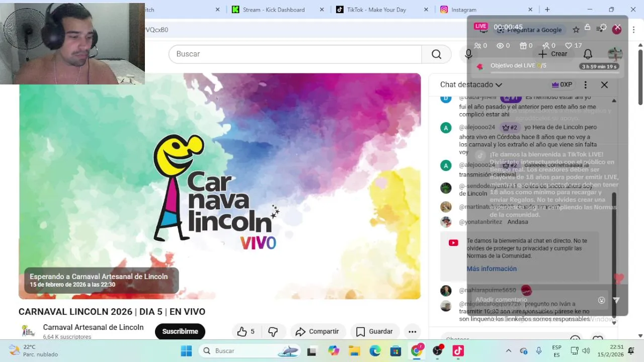This screenshot has height=362, width=644.
Task: Switch to the TikTok - Make Your Day tab
Action: coord(377,10)
